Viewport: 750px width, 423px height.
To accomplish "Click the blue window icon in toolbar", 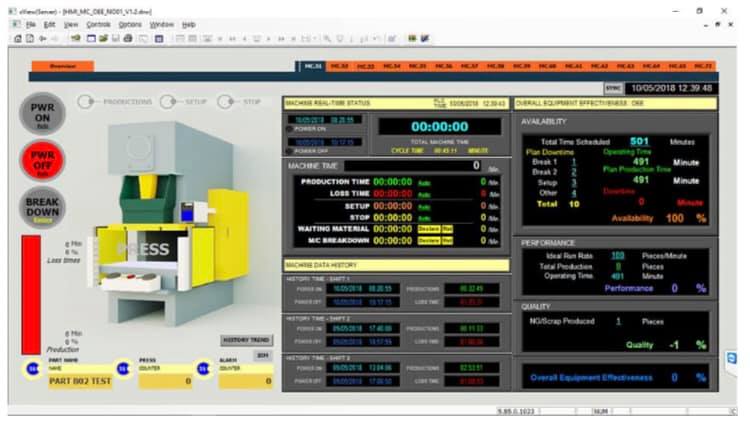I will pos(91,38).
